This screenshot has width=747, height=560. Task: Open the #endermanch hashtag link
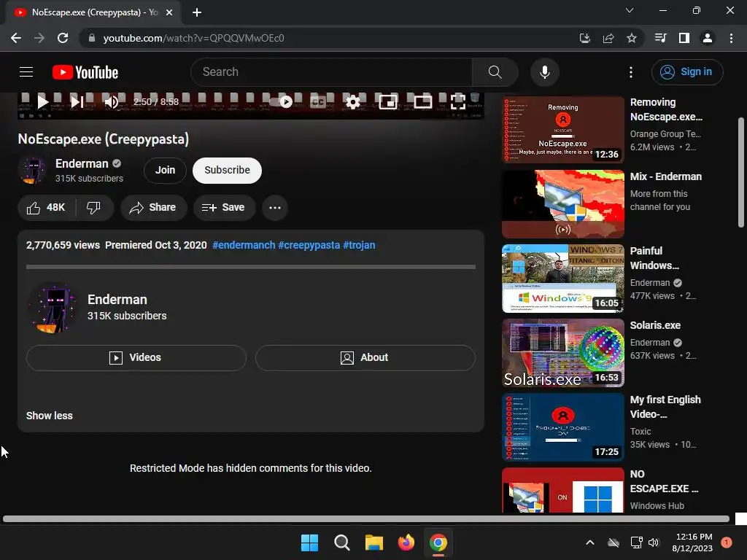coord(244,245)
